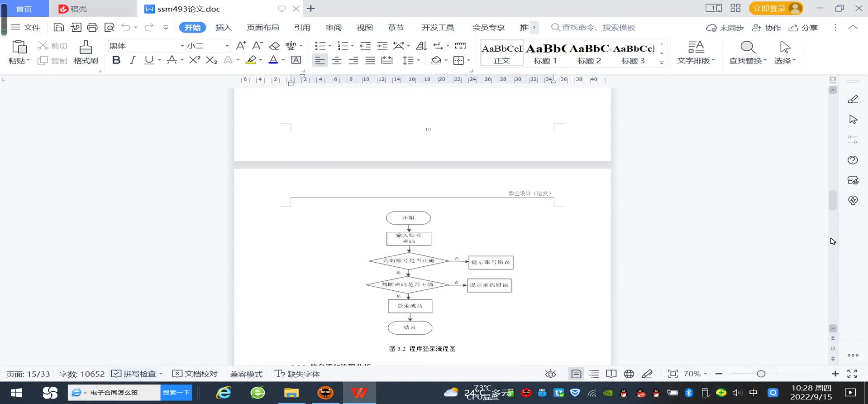Click the 分享 share button
The height and width of the screenshot is (404, 868).
point(803,28)
